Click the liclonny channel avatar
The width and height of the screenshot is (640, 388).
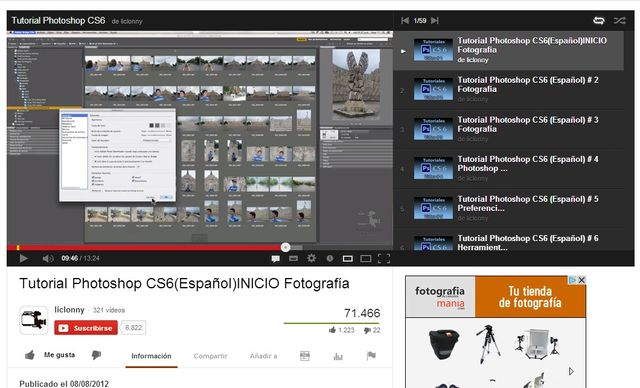click(33, 320)
